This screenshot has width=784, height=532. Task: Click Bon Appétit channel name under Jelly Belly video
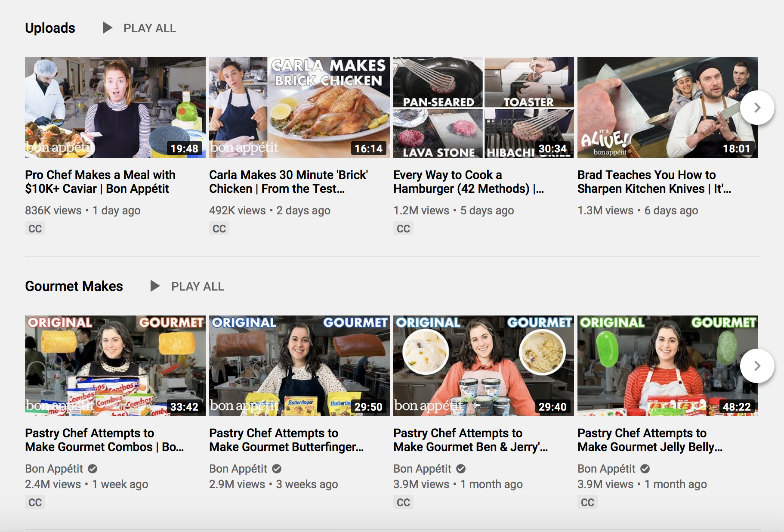[606, 469]
